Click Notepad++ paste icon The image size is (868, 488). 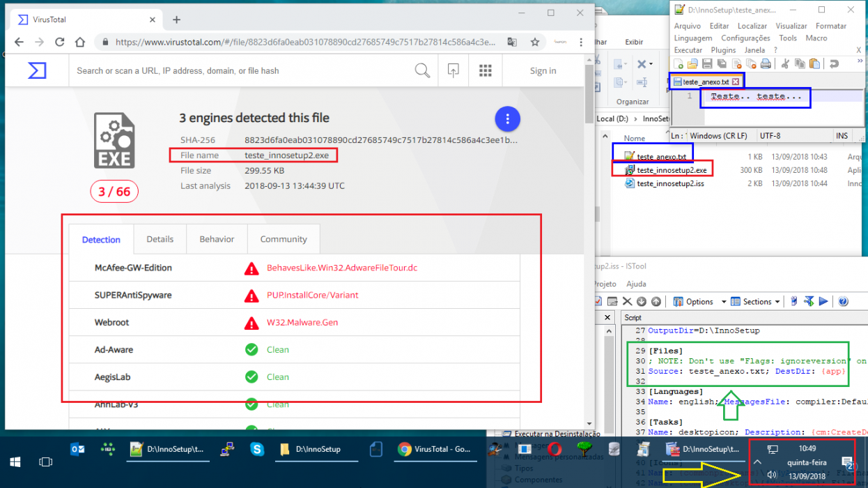coord(814,64)
